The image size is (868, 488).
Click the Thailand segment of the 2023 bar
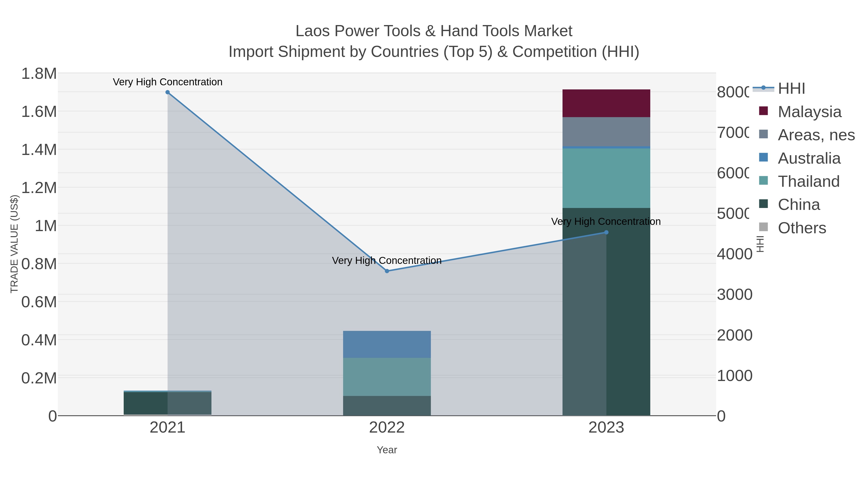pos(606,178)
